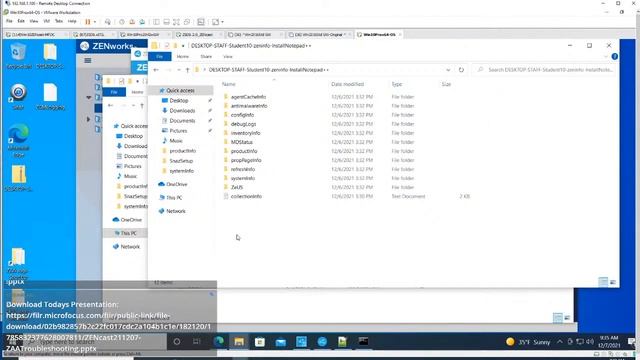Show hidden system tray icons
The image size is (640, 360).
click(560, 342)
